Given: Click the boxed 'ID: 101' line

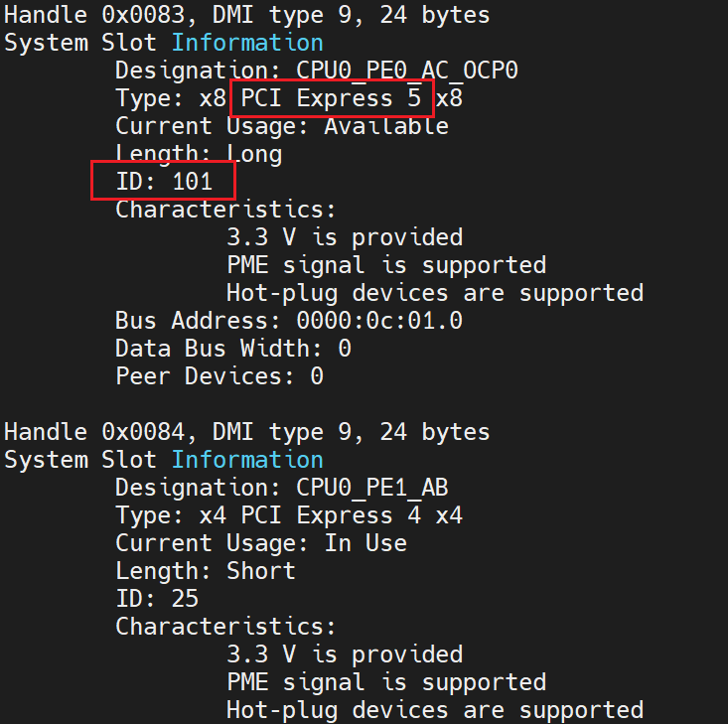Looking at the screenshot, I should pyautogui.click(x=164, y=182).
